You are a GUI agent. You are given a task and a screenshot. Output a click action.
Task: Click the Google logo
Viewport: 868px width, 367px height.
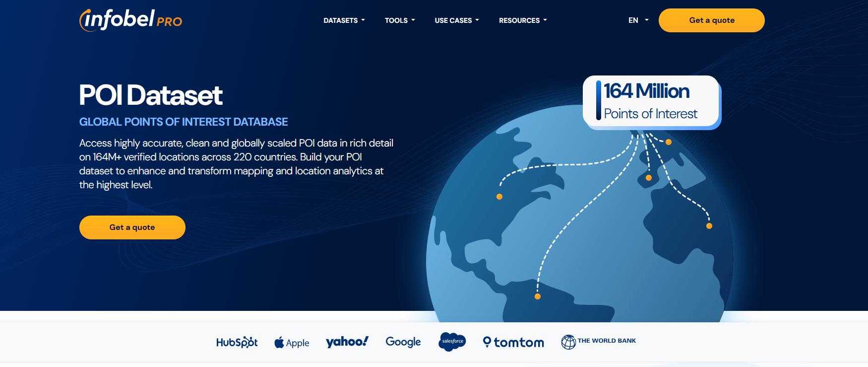403,342
